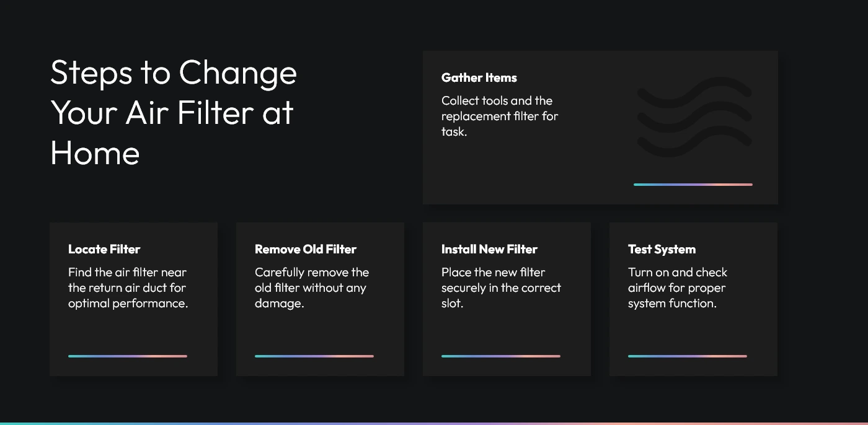Select the 'Gather Items' heading

(x=479, y=77)
